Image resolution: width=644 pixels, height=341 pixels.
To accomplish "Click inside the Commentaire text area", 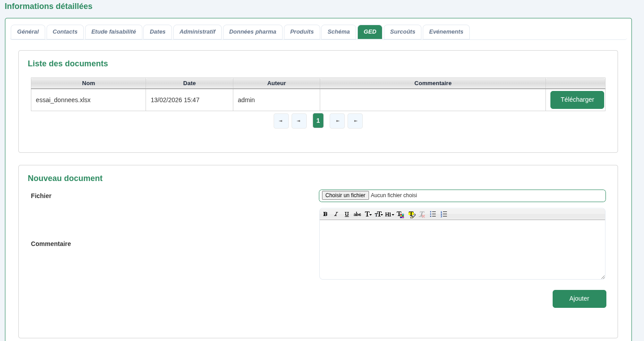I will (462, 249).
